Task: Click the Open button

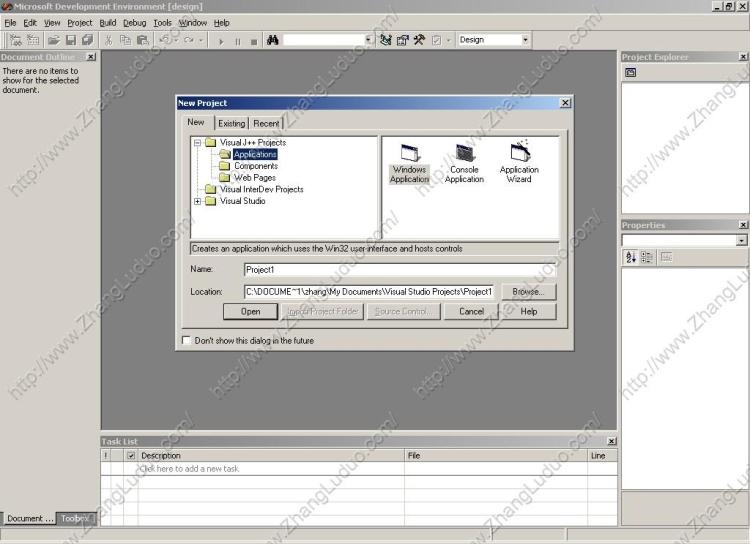Action: (x=250, y=311)
